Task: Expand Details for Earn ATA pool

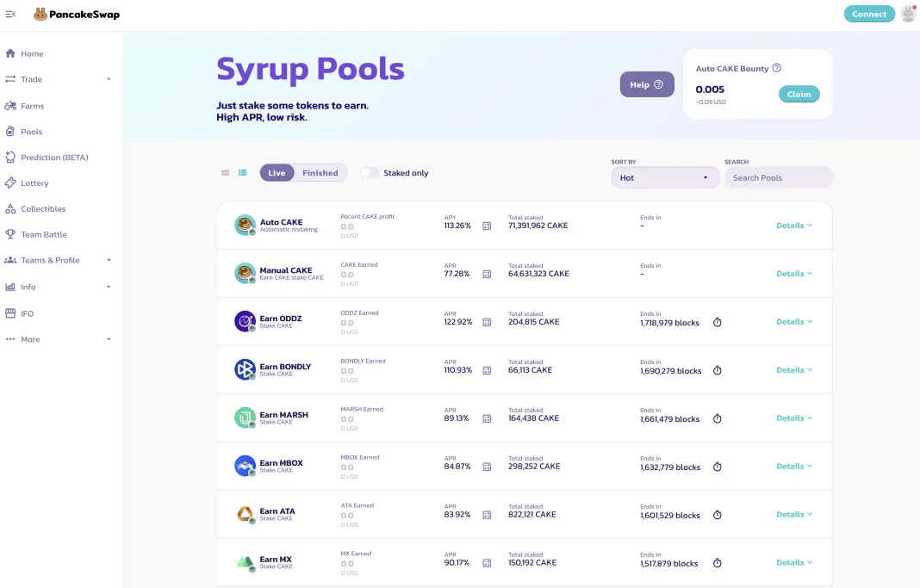Action: click(794, 514)
